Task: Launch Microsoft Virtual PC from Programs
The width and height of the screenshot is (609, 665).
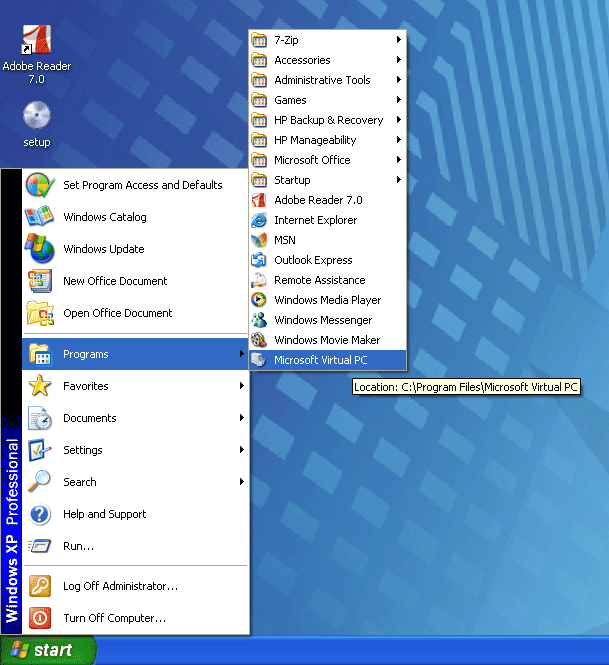Action: click(327, 360)
